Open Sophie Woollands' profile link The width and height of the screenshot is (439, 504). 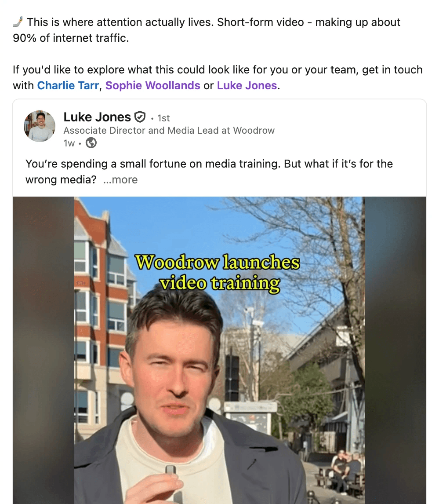pos(152,85)
